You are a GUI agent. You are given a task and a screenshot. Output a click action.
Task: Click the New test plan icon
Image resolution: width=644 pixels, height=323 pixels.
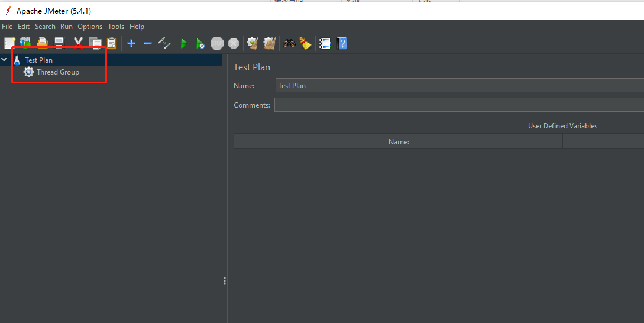point(9,43)
